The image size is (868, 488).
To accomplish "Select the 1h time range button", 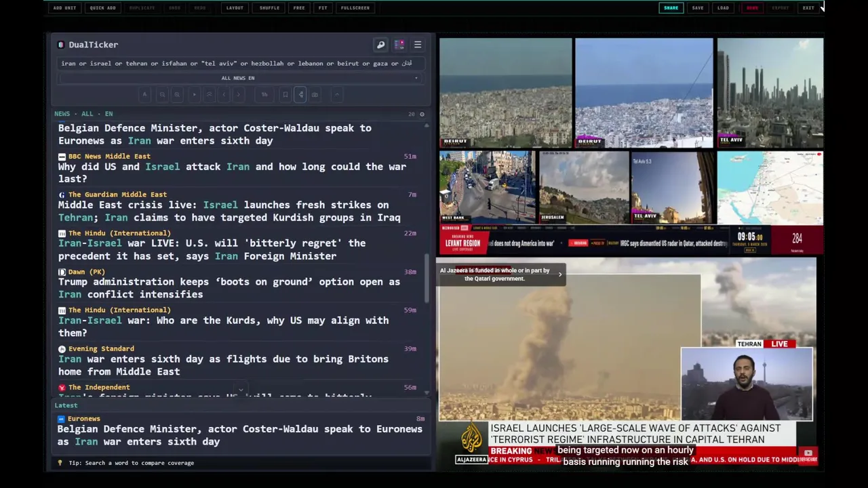I will [264, 94].
